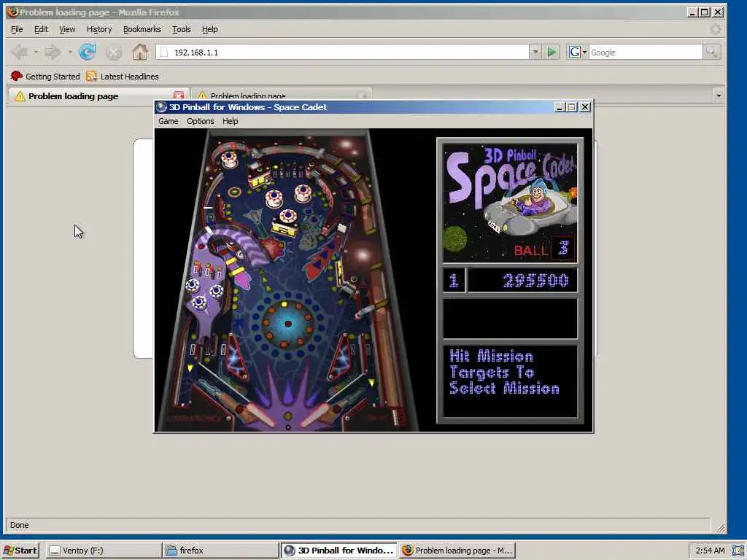The height and width of the screenshot is (560, 747).
Task: Minimize the 3D Pinball window
Action: click(x=560, y=107)
